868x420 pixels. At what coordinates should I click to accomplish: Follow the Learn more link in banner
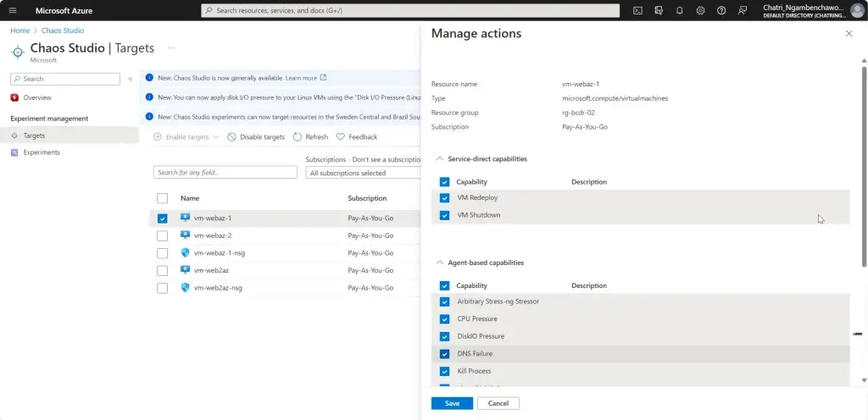(301, 78)
